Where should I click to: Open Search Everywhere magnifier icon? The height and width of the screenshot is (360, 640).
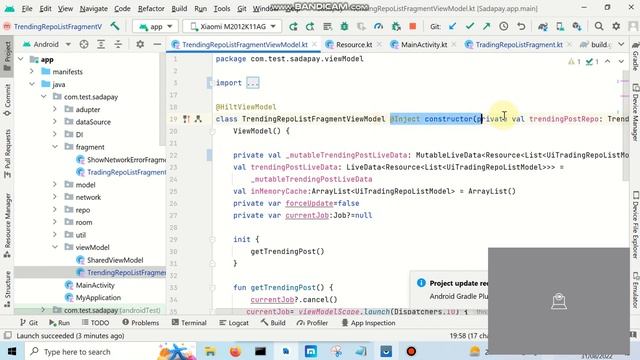click(x=599, y=27)
